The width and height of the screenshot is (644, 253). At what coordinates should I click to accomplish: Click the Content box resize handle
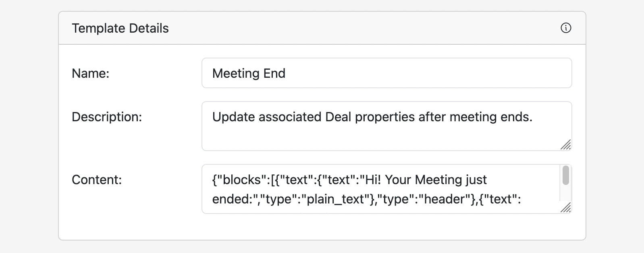566,207
